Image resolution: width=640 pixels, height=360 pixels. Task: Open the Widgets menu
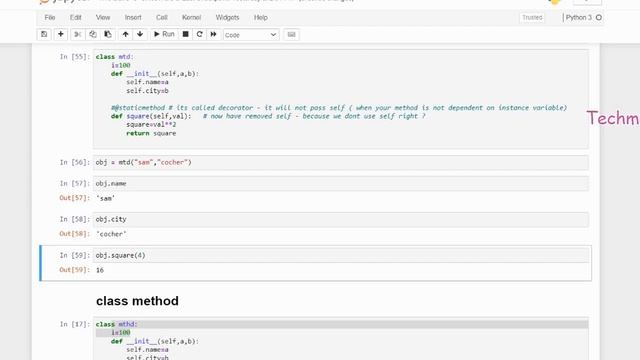coord(227,18)
